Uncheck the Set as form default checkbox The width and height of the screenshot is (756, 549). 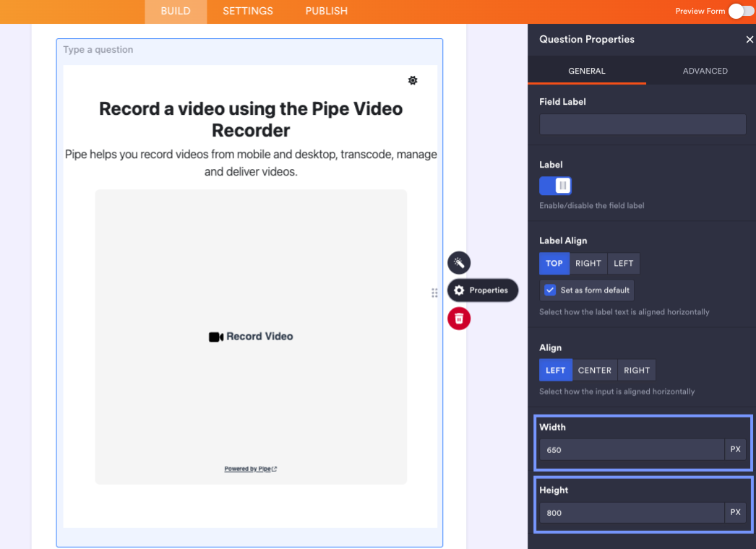tap(549, 290)
